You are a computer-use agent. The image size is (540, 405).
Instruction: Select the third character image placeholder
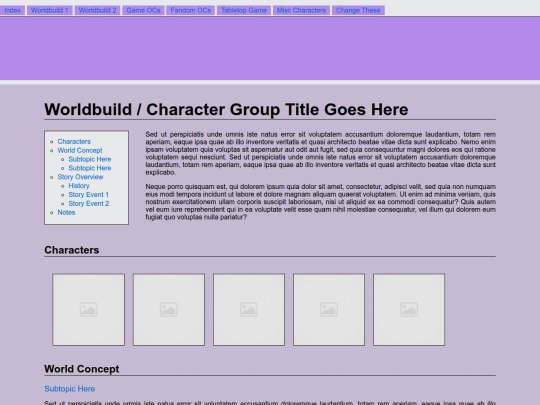coord(249,310)
